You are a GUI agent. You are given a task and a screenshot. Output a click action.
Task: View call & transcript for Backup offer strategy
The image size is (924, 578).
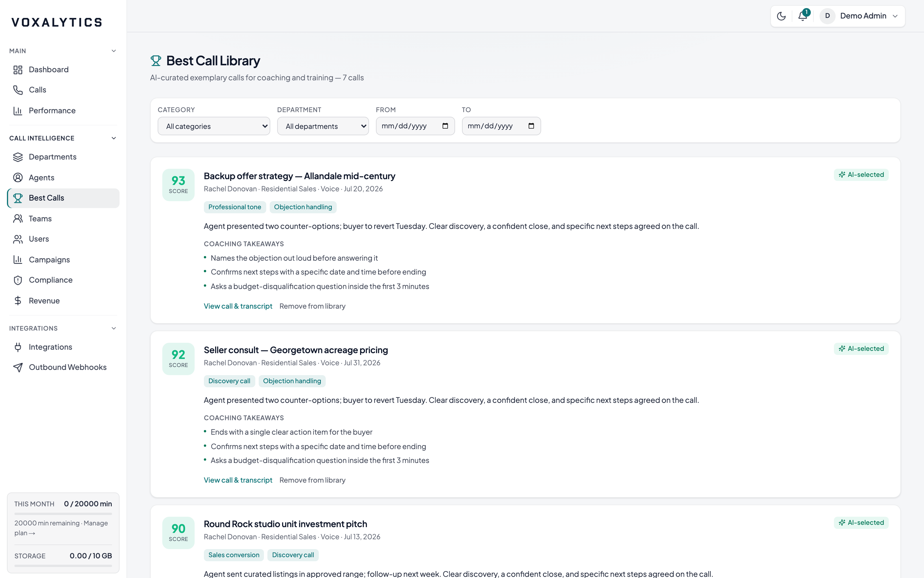pos(238,306)
